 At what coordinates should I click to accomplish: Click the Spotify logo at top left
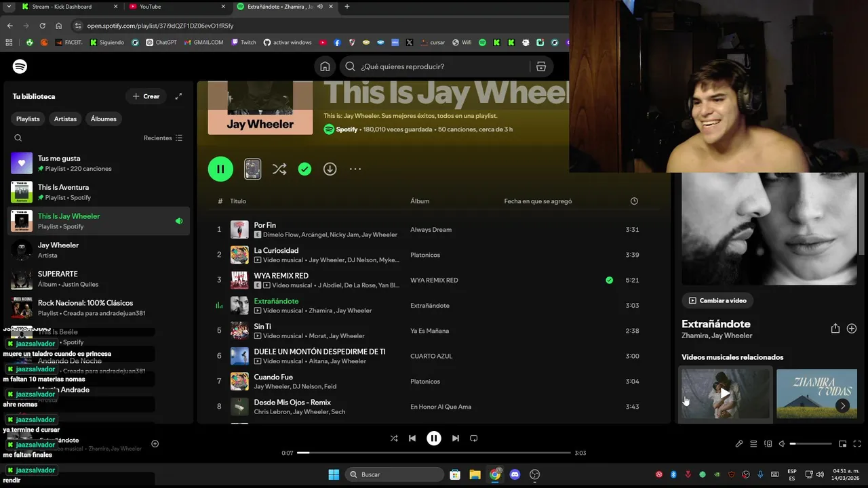click(x=20, y=66)
